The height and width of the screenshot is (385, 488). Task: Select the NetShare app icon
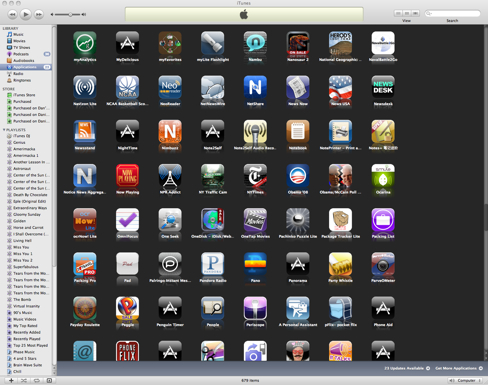(x=255, y=87)
